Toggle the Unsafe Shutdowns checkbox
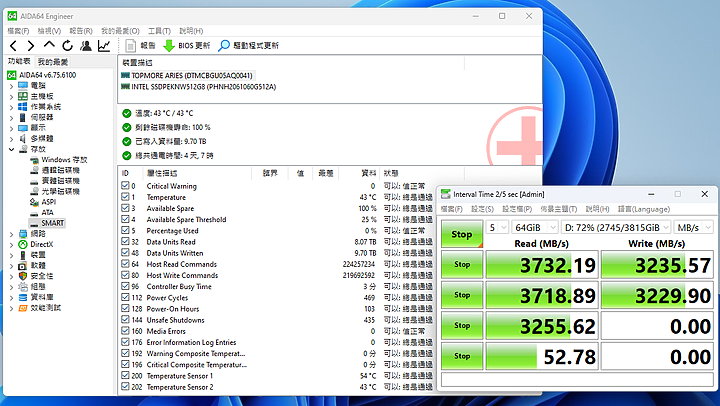 coord(125,319)
